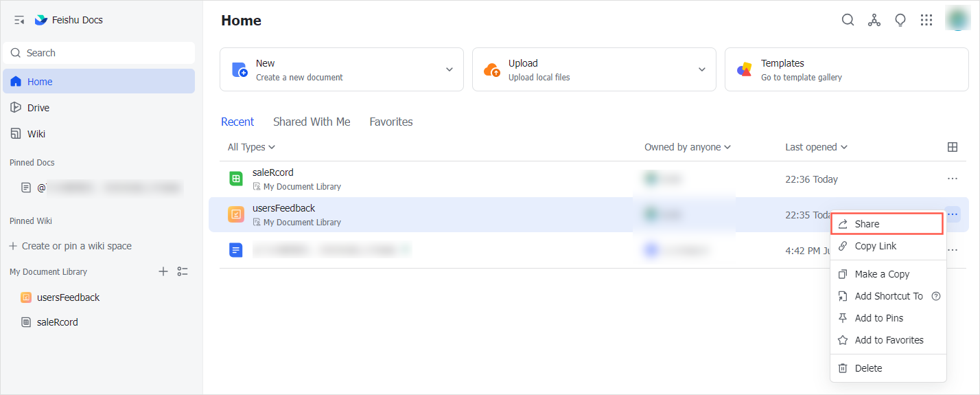Select Add to Favorites menu entry

(888, 340)
